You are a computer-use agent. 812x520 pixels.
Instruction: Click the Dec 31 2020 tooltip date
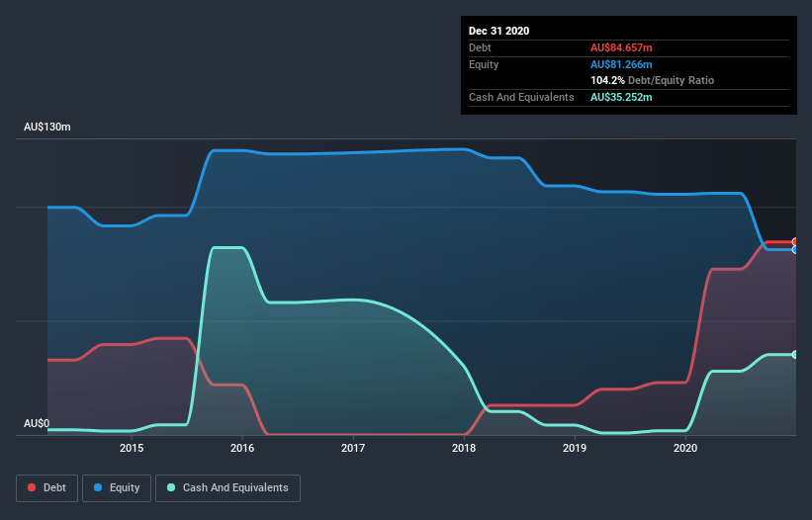point(498,31)
